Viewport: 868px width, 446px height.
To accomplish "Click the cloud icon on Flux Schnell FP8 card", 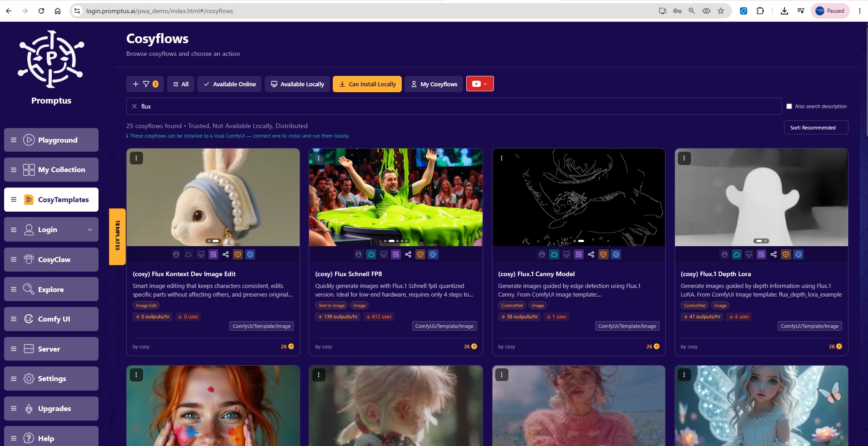I will tap(371, 254).
